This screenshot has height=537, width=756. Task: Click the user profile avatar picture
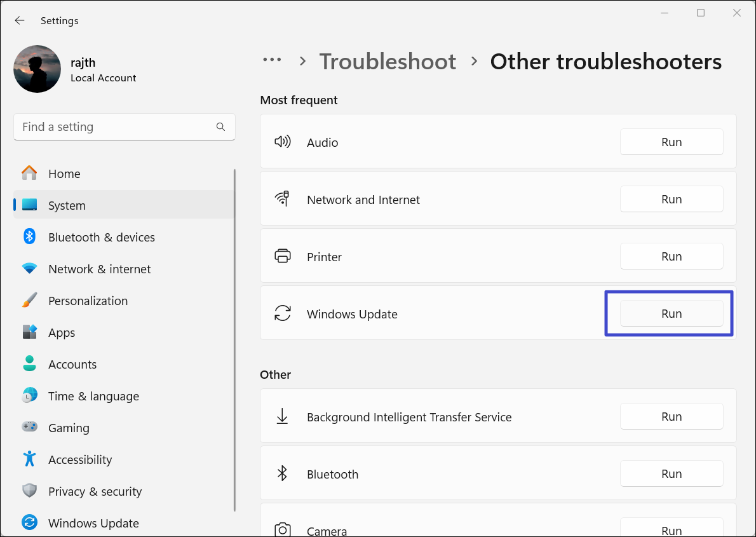[x=37, y=69]
